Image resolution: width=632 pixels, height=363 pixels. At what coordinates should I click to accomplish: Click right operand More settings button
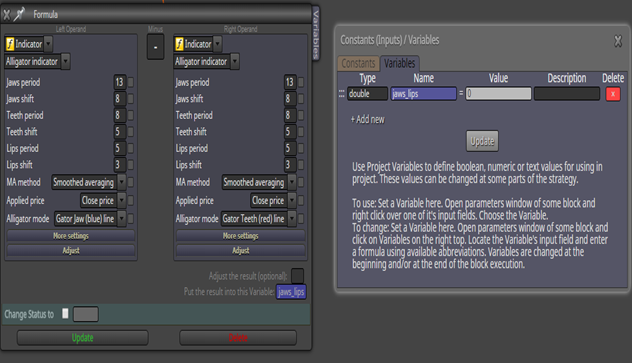(240, 236)
